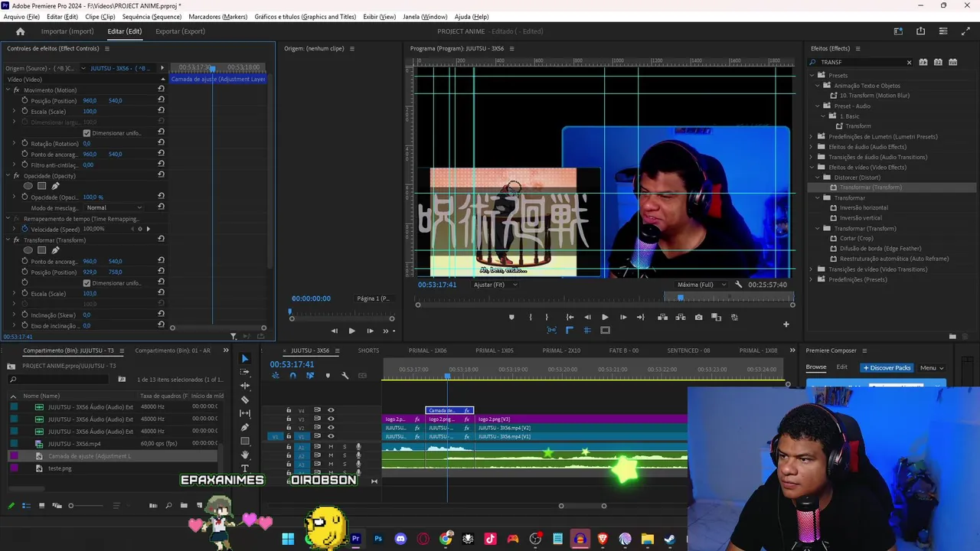The width and height of the screenshot is (980, 551).
Task: Switch to Exportar (Export) workspace tab
Action: point(180,31)
